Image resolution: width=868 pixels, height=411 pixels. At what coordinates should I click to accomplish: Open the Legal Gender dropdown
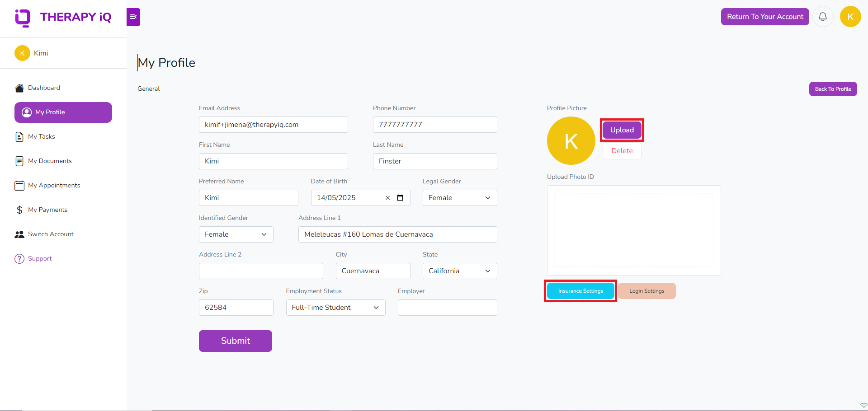(459, 197)
